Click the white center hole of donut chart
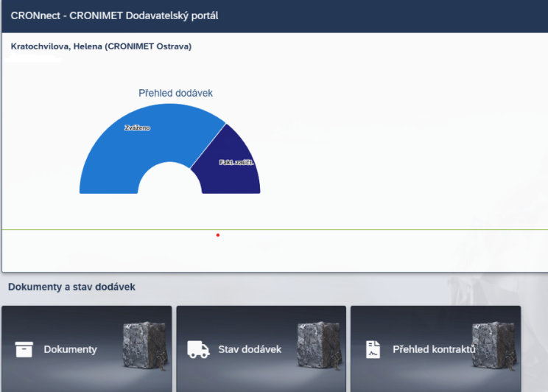 click(x=169, y=184)
